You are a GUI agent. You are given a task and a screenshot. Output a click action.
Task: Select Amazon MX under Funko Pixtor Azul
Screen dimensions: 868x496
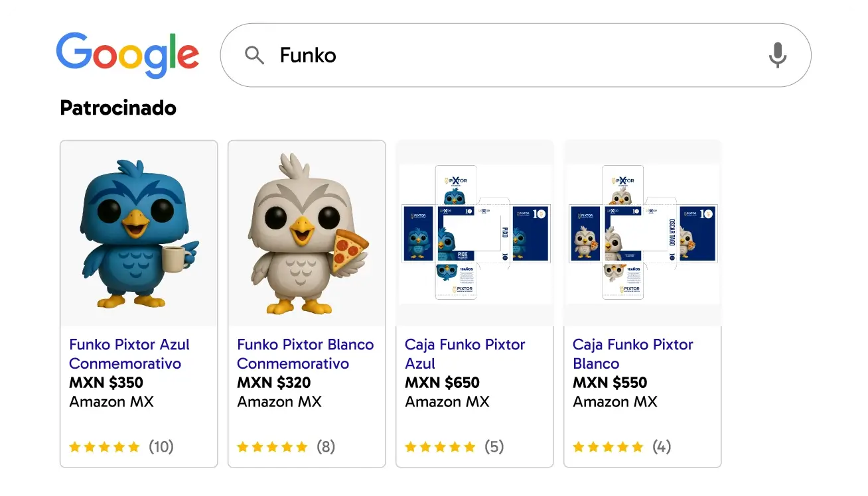pyautogui.click(x=111, y=401)
